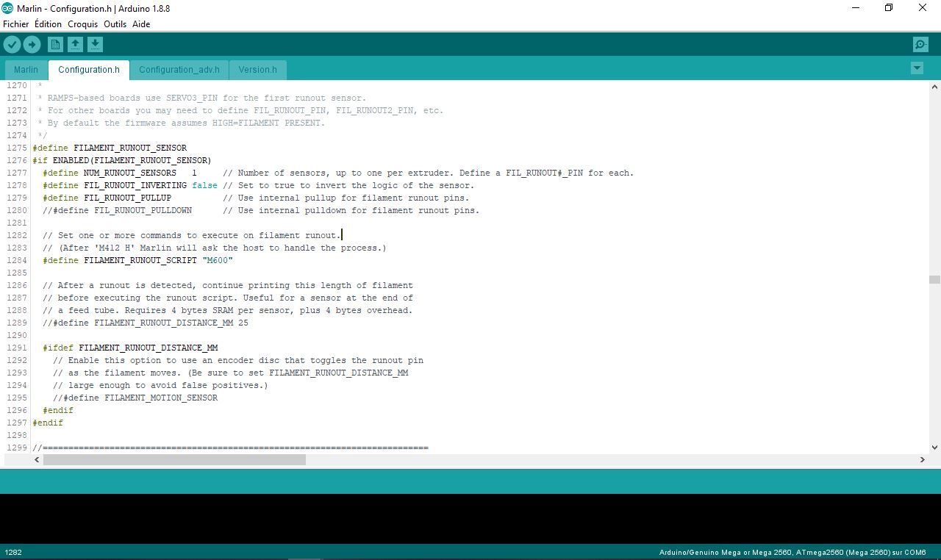941x560 pixels.
Task: Click the horizontal scrollbar right arrow
Action: pyautogui.click(x=922, y=459)
